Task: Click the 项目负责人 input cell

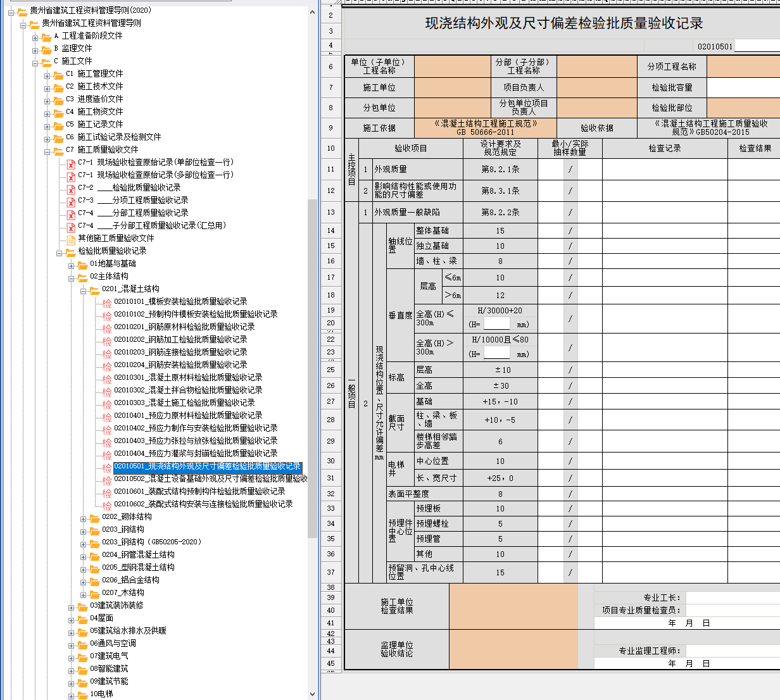Action: (597, 87)
